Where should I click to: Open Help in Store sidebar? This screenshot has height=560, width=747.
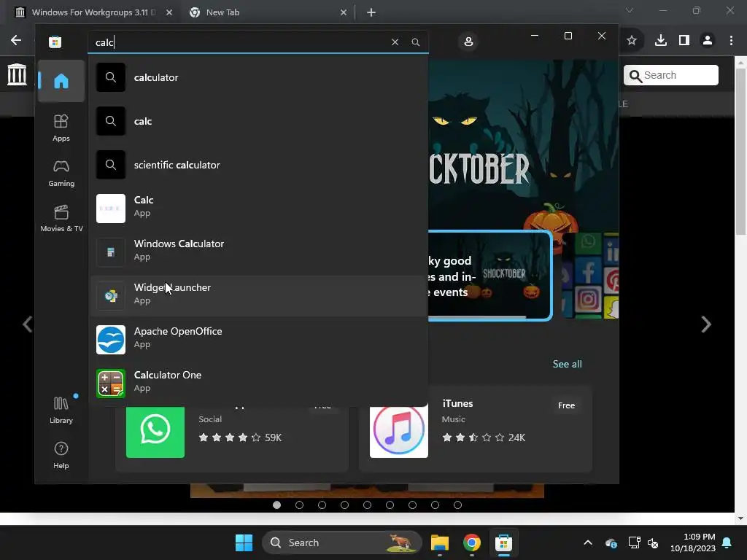pyautogui.click(x=61, y=455)
